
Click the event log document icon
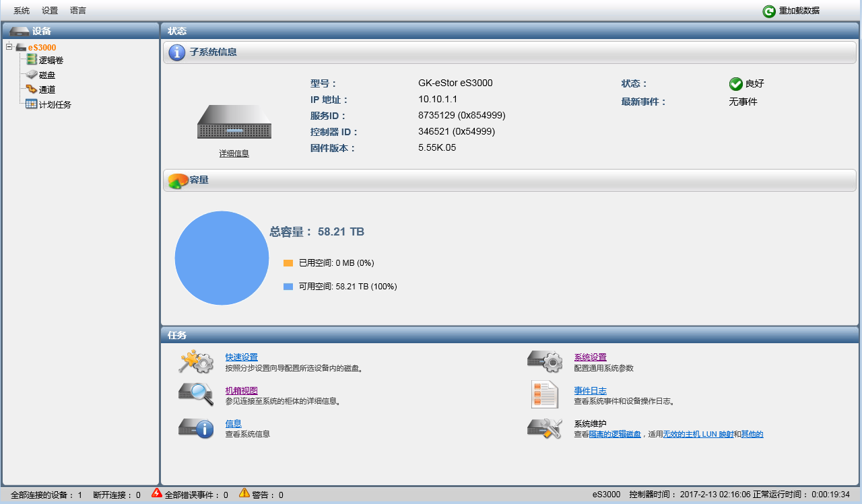[544, 394]
